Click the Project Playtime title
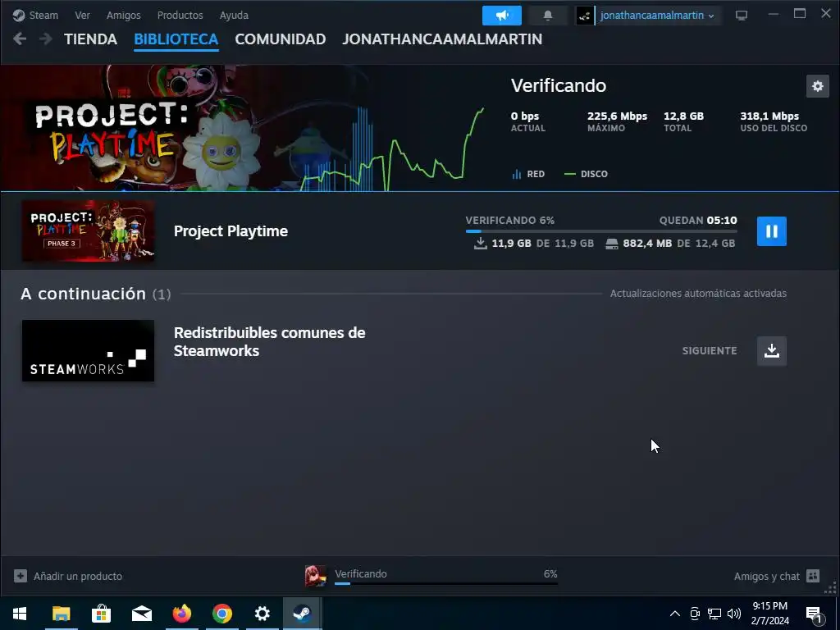This screenshot has height=630, width=840. (x=231, y=231)
